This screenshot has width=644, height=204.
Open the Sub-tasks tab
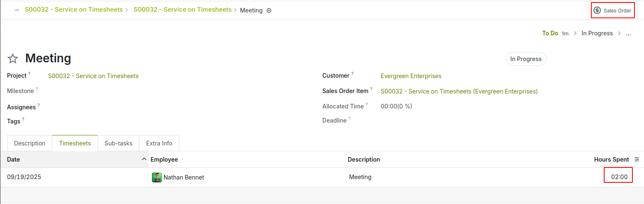coord(118,143)
